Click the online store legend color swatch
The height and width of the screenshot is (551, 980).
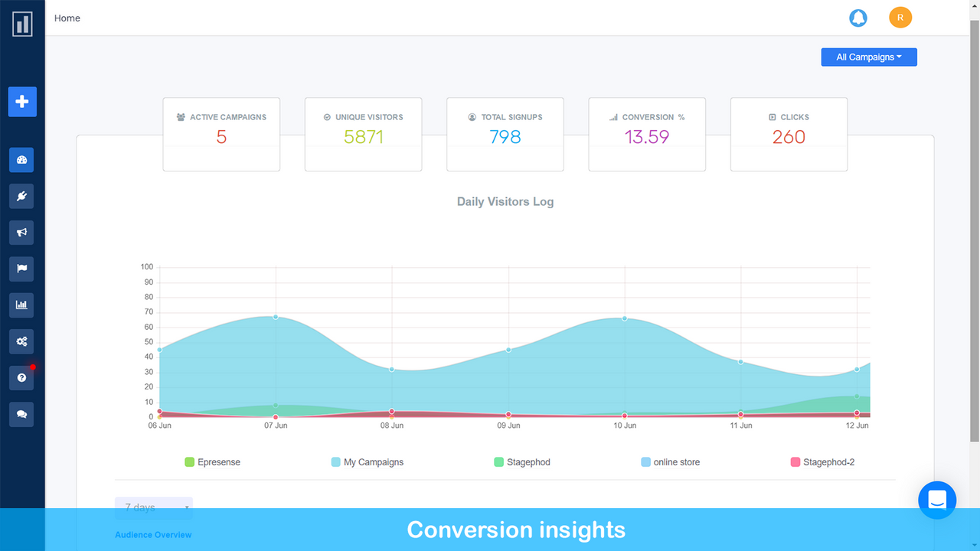[645, 462]
